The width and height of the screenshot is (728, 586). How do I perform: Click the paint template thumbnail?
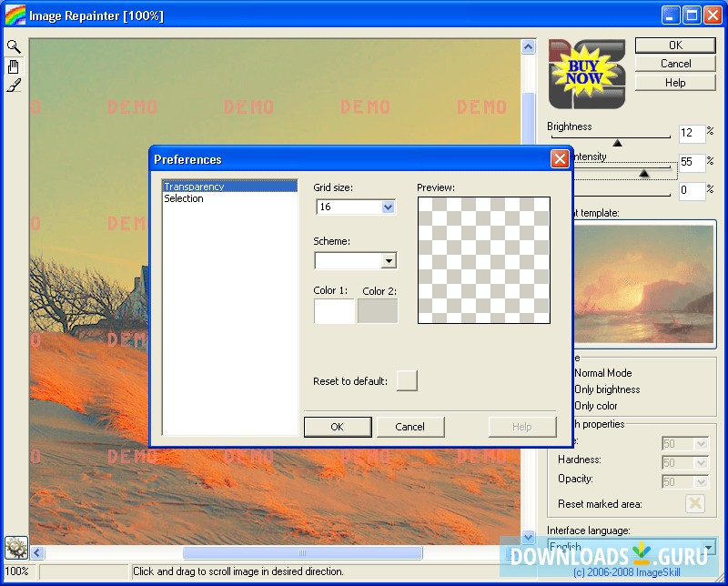point(644,283)
